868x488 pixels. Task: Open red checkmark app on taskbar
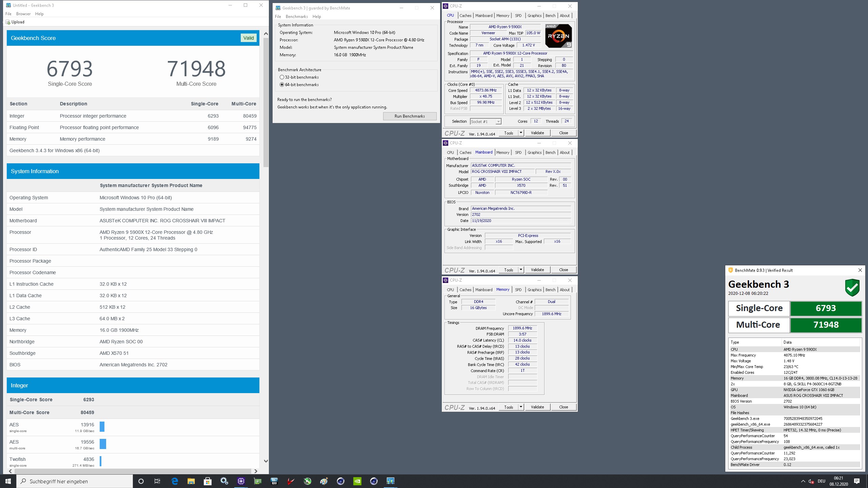click(x=291, y=481)
